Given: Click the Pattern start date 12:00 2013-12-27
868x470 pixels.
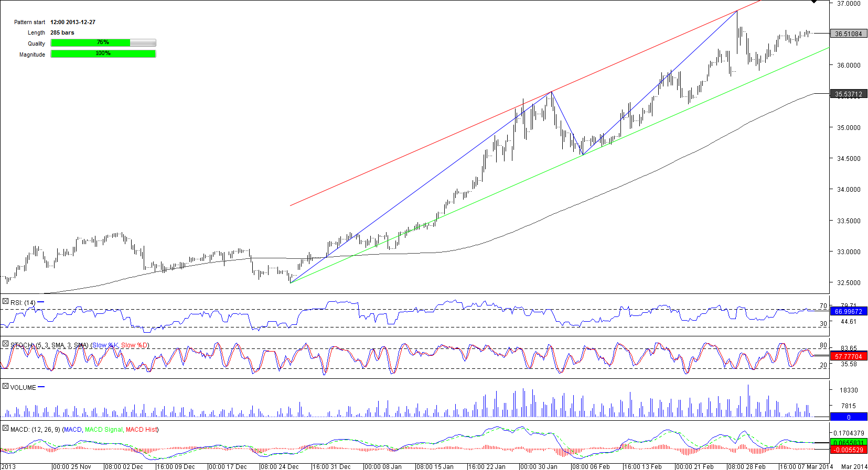Looking at the screenshot, I should click(73, 22).
